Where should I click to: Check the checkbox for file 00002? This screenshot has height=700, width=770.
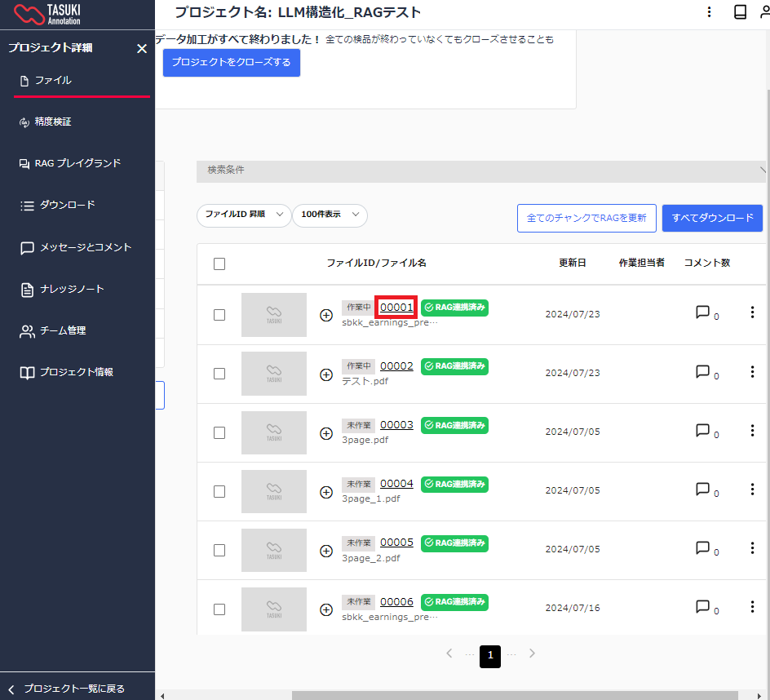[219, 374]
